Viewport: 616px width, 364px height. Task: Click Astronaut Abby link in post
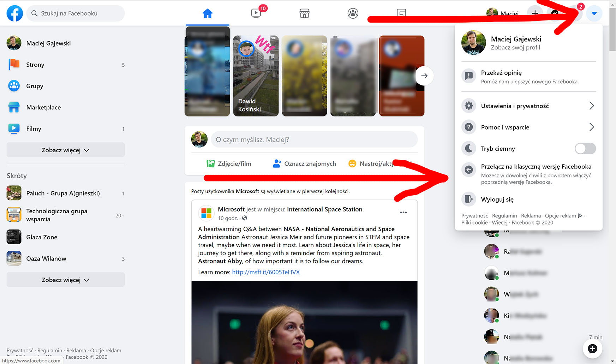220,261
